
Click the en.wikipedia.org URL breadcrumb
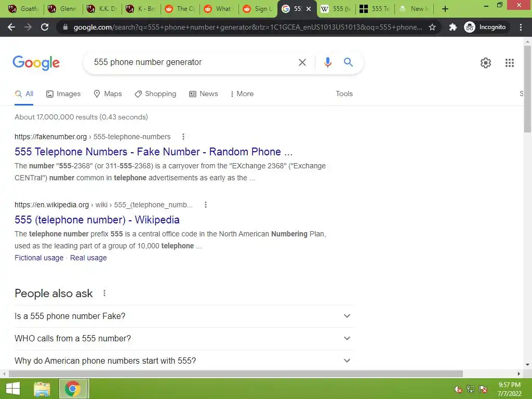(103, 205)
